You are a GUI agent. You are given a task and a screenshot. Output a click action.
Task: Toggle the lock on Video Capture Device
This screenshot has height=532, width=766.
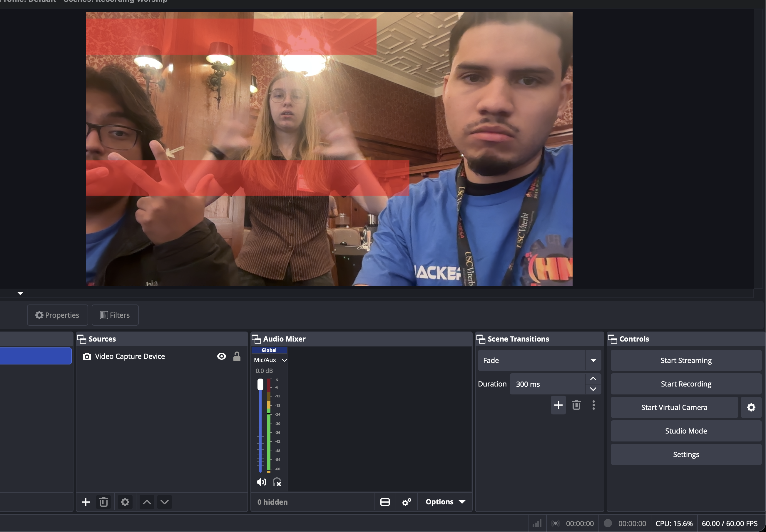[237, 356]
